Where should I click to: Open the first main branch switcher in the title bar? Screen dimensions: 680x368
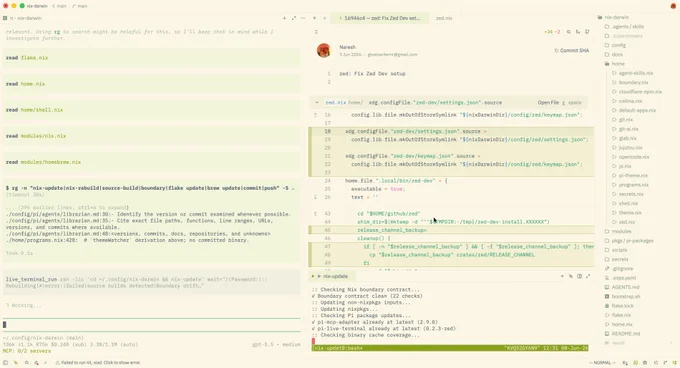click(x=59, y=6)
